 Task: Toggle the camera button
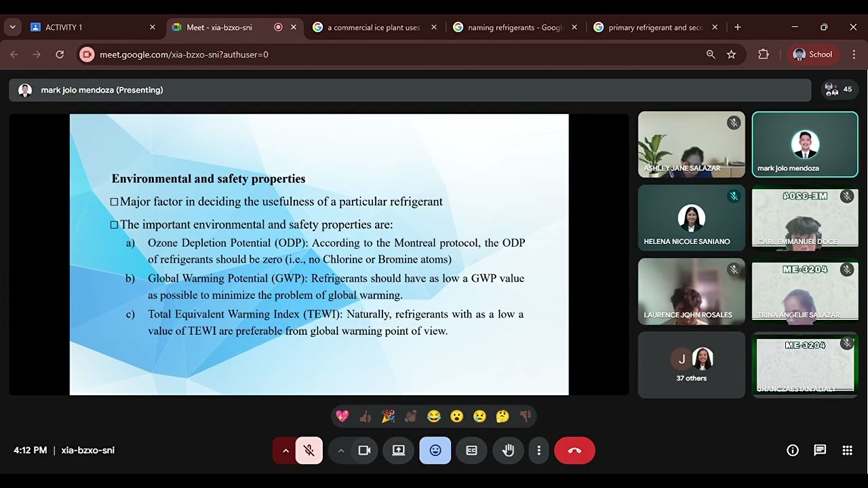pyautogui.click(x=364, y=451)
